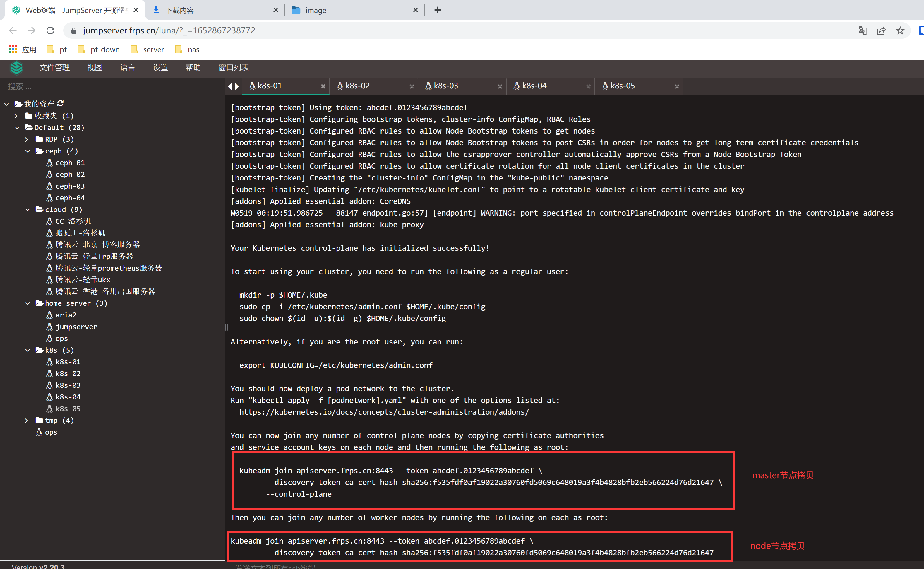This screenshot has height=569, width=924.
Task: Collapse the 我的资产 root node
Action: (x=7, y=104)
